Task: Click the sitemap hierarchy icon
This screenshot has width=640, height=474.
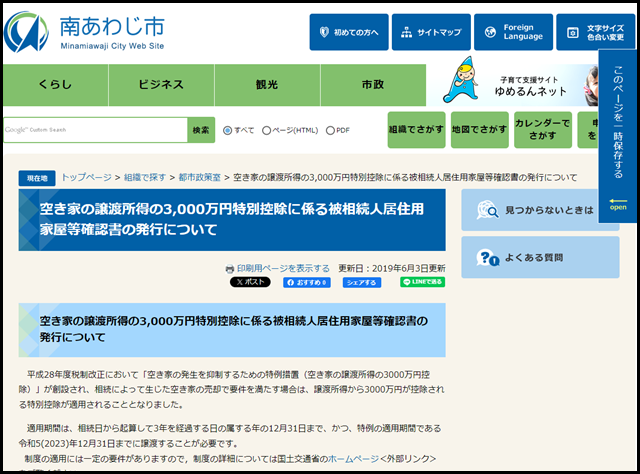Action: [407, 32]
